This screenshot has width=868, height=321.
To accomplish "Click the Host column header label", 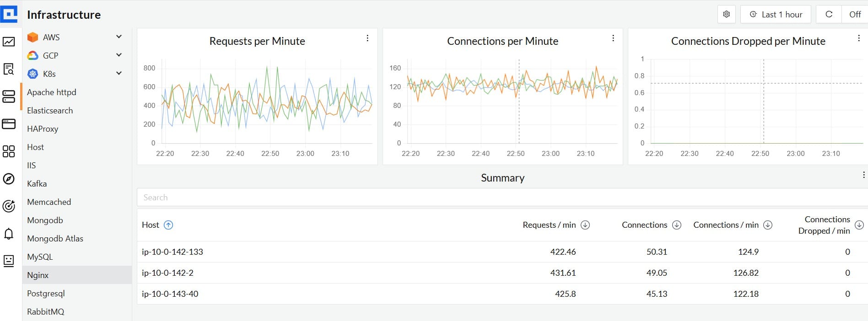I will pyautogui.click(x=151, y=225).
